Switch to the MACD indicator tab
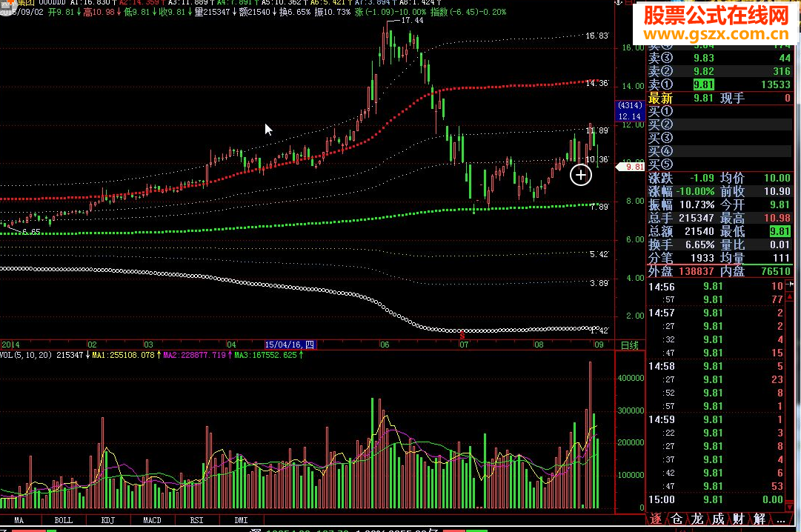Image resolution: width=801 pixels, height=532 pixels. tap(152, 520)
